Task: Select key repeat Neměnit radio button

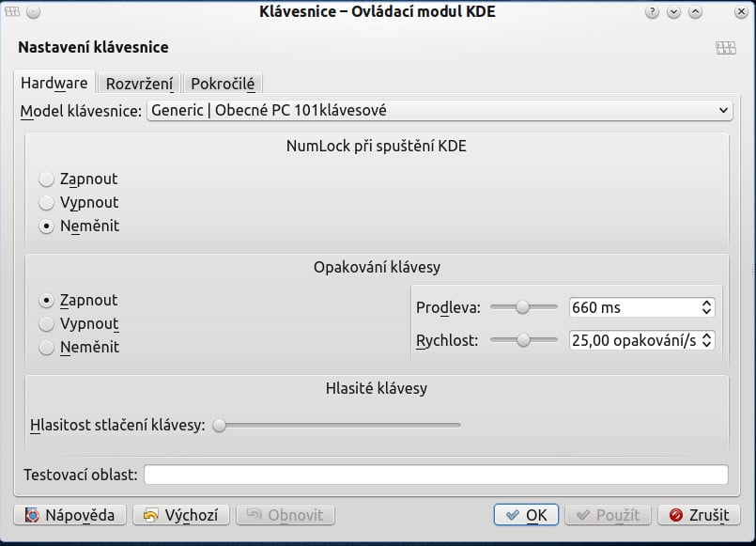Action: tap(79, 348)
